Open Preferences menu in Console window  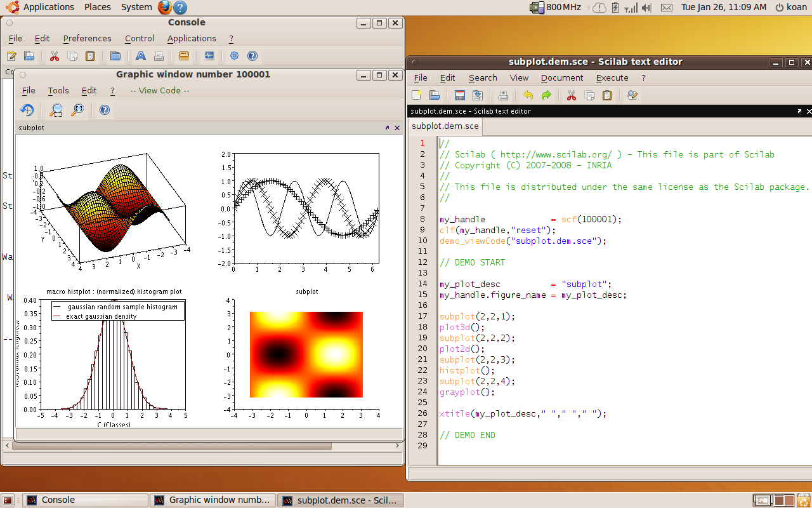[87, 38]
